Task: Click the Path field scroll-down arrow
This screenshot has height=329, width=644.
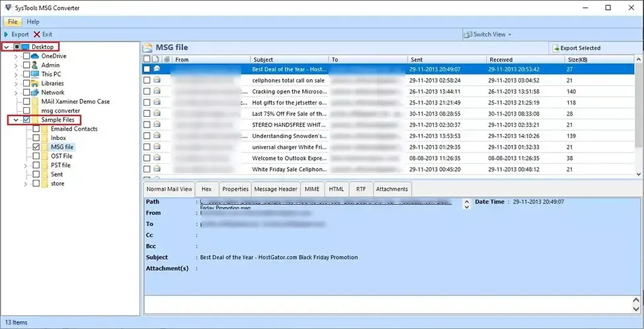Action: coord(466,207)
